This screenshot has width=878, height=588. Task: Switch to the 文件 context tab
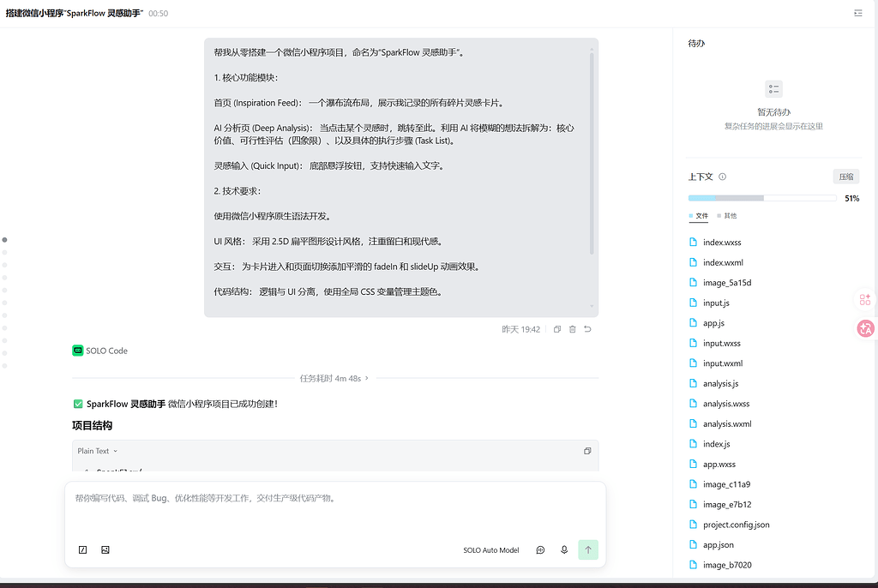[698, 216]
